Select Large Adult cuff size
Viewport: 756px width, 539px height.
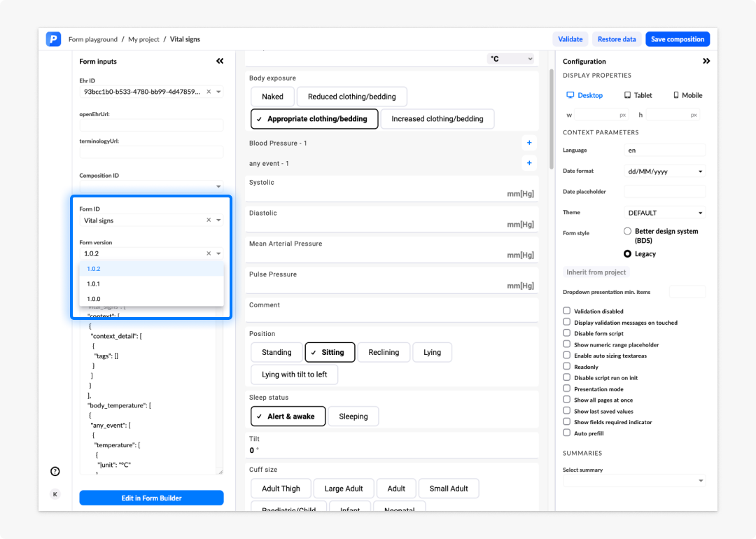pos(344,489)
